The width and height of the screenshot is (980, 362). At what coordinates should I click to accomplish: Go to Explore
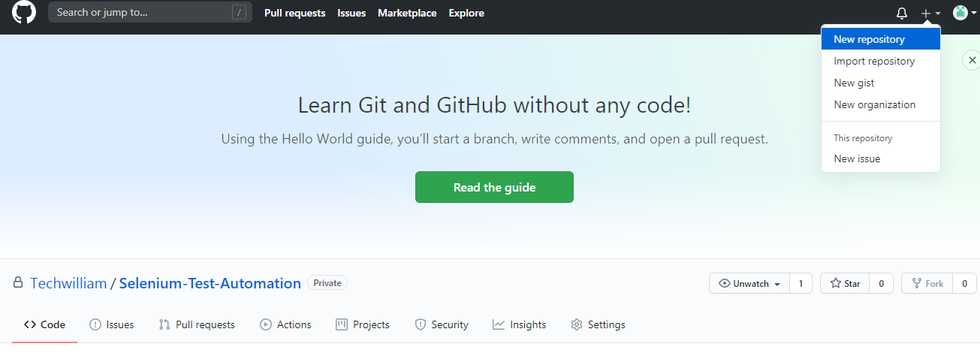pyautogui.click(x=466, y=13)
